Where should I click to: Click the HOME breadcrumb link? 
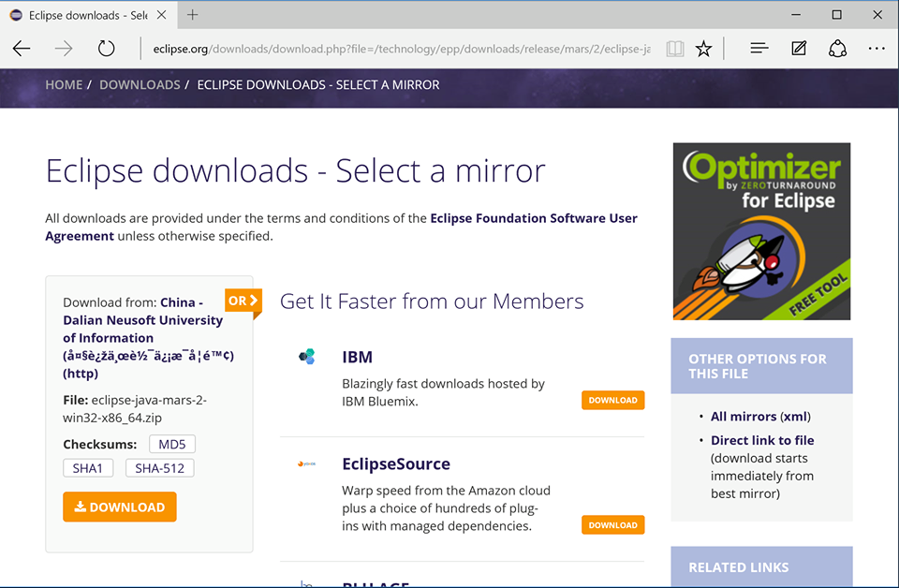(x=64, y=84)
